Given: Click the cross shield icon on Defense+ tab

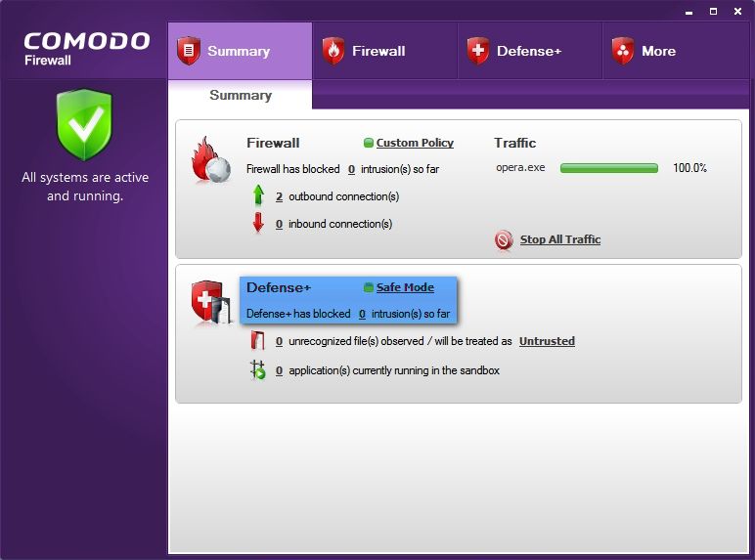Looking at the screenshot, I should (x=477, y=50).
